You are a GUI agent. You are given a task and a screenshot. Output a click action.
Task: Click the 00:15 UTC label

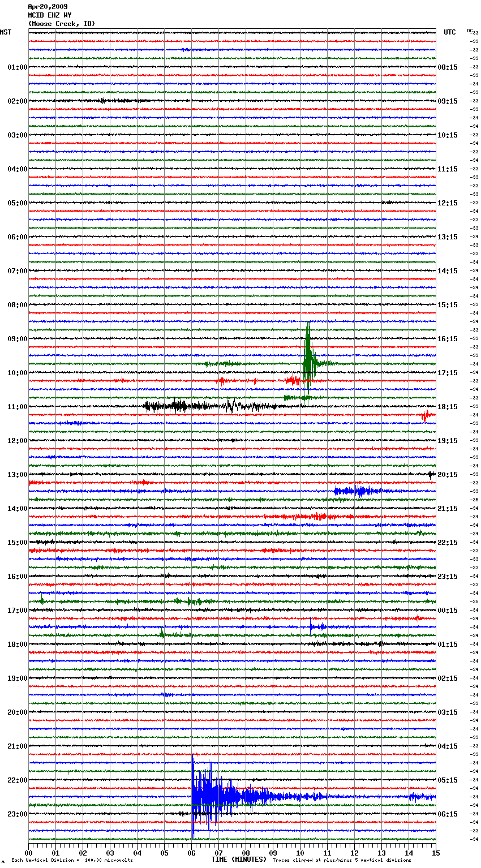[x=448, y=611]
